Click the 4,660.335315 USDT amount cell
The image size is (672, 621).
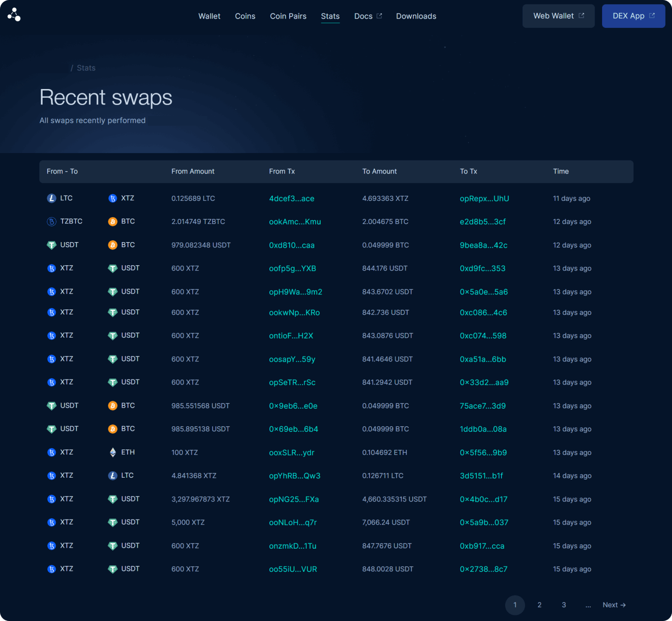394,499
